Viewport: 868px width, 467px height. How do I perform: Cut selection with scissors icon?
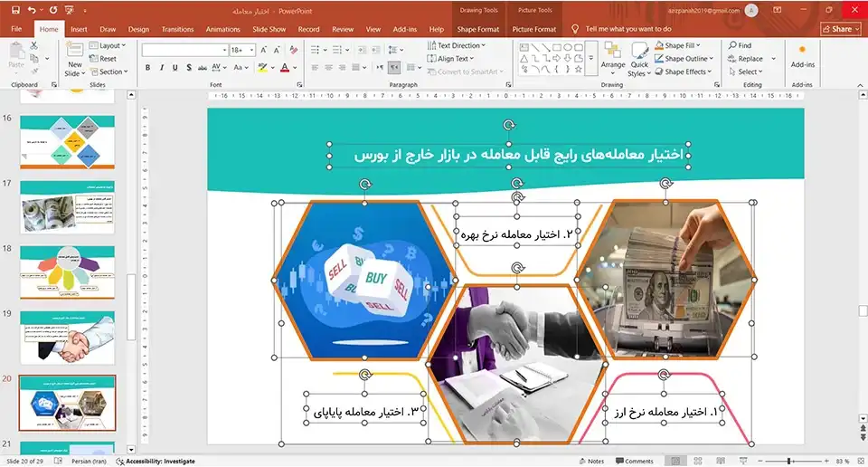33,45
